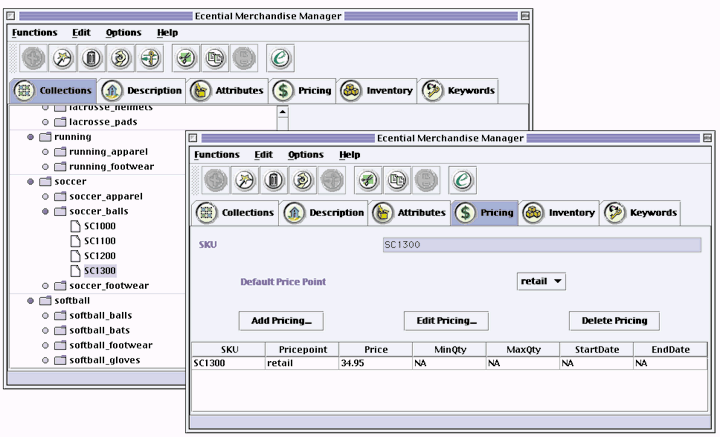Click the SC1300 cell in the pricing table row

228,363
